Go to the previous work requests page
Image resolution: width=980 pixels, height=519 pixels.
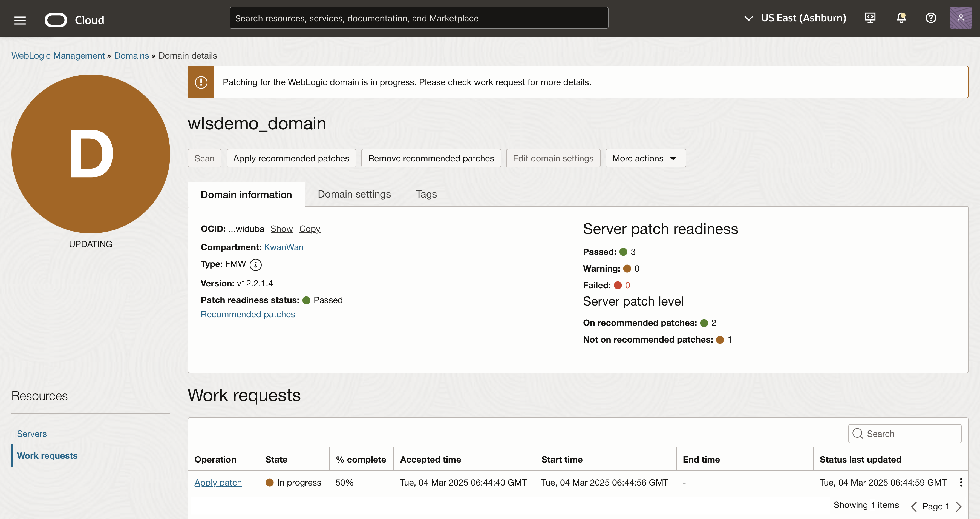click(x=914, y=506)
